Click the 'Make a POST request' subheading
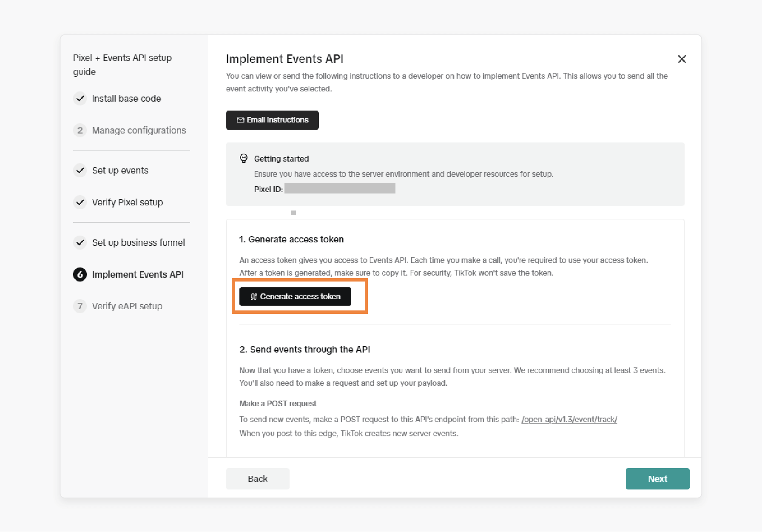 click(x=278, y=404)
